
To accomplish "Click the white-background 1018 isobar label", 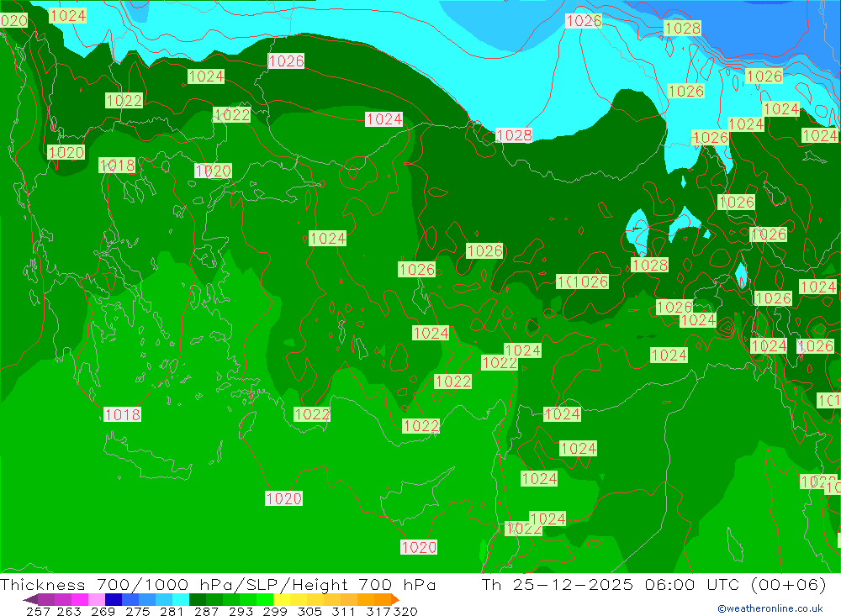I will point(122,414).
